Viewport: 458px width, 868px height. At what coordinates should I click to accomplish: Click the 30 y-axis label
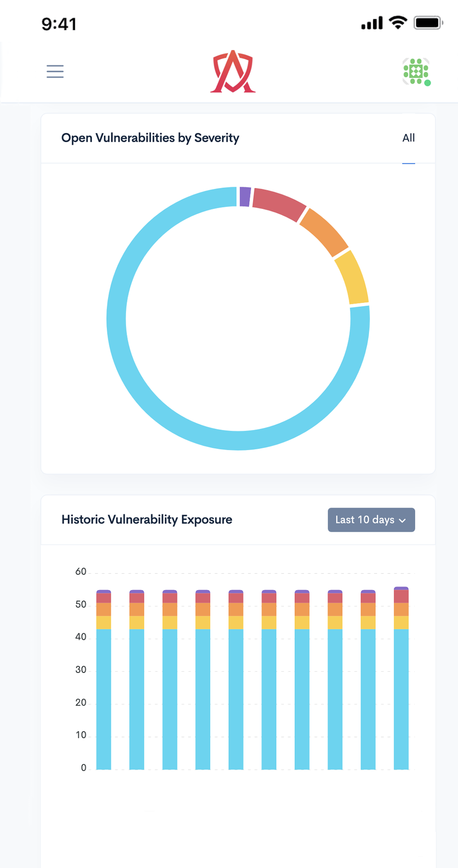(x=81, y=670)
